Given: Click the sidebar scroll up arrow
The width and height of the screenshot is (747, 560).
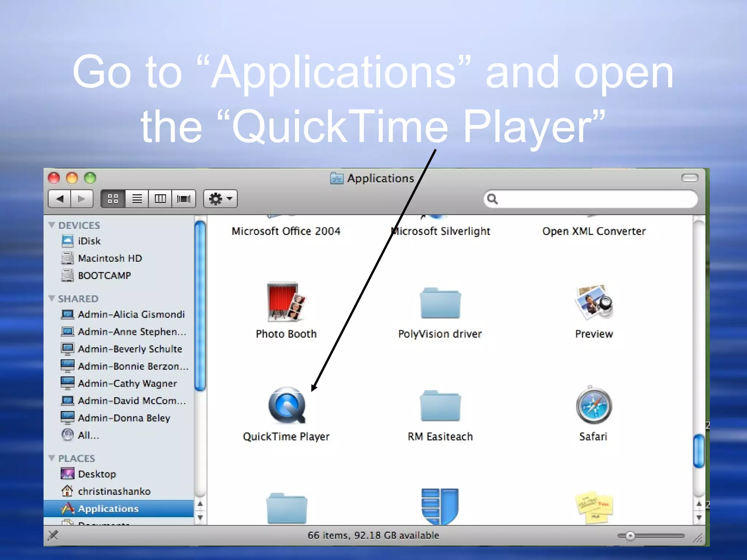Looking at the screenshot, I should [200, 504].
